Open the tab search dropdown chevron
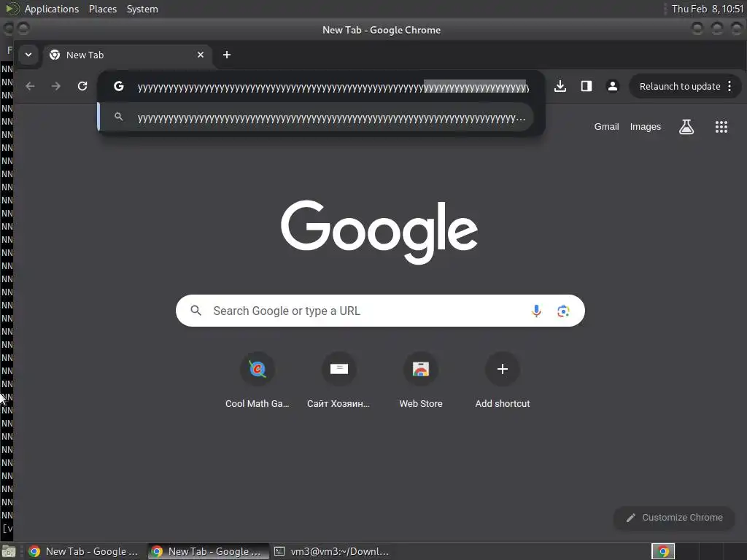747x560 pixels. (28, 55)
